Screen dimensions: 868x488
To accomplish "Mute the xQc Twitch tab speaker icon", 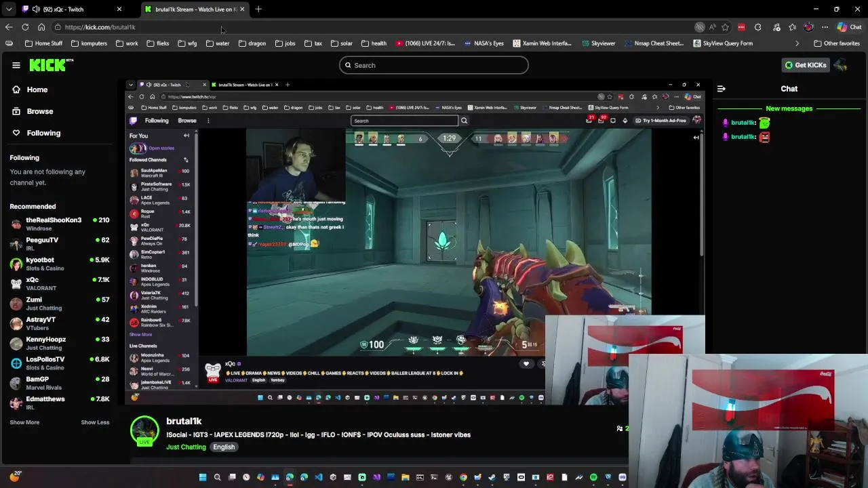I will pyautogui.click(x=36, y=9).
